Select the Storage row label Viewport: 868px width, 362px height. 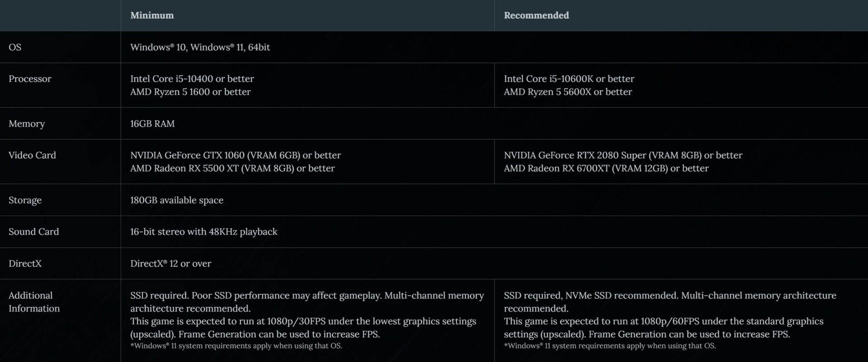[x=25, y=200]
